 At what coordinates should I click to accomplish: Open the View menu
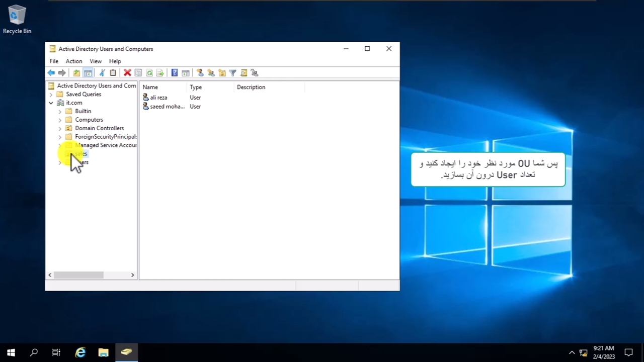(95, 61)
